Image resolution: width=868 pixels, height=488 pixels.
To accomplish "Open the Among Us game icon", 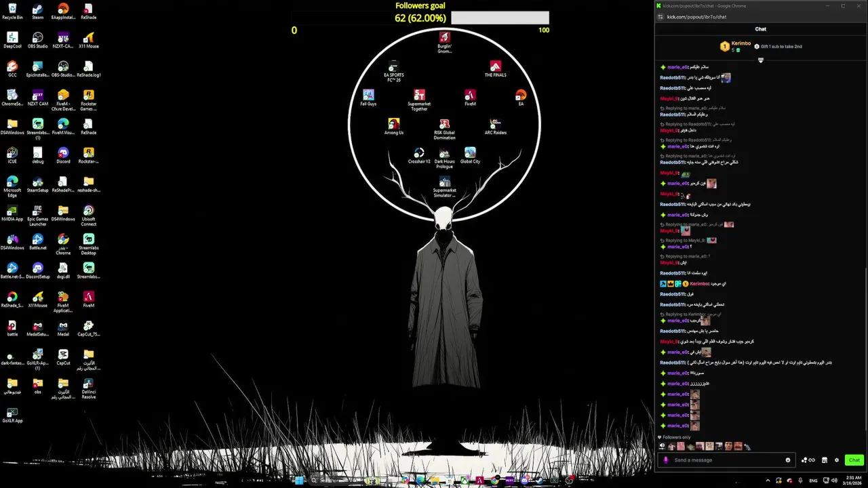I will tap(393, 126).
